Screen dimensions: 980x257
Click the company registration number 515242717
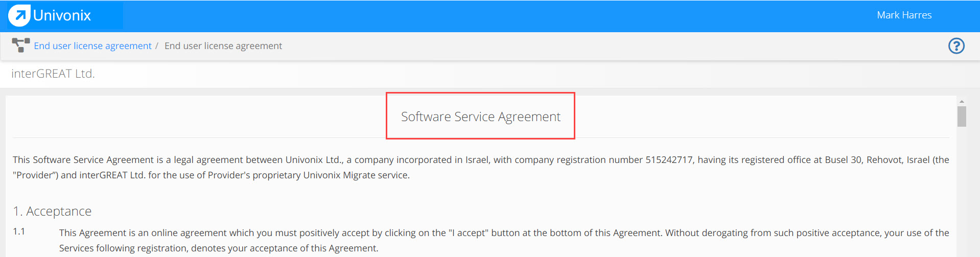pos(669,160)
